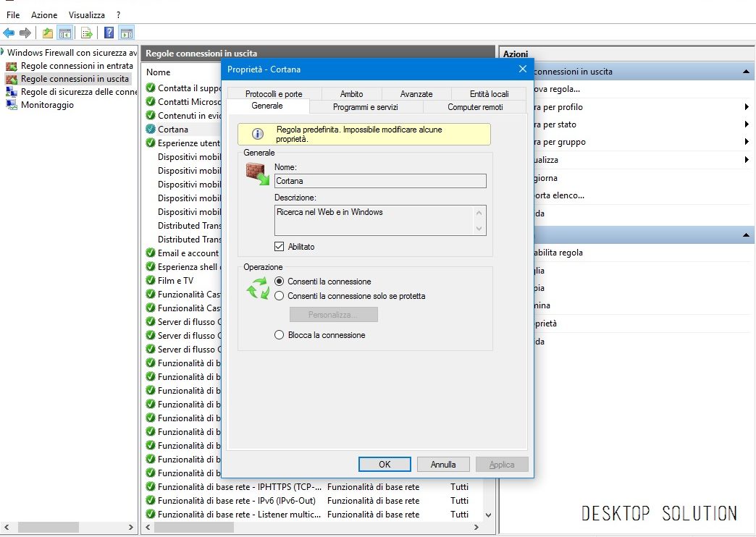The height and width of the screenshot is (537, 756).
Task: Collapse the connessioni in uscita actions section
Action: (x=746, y=72)
